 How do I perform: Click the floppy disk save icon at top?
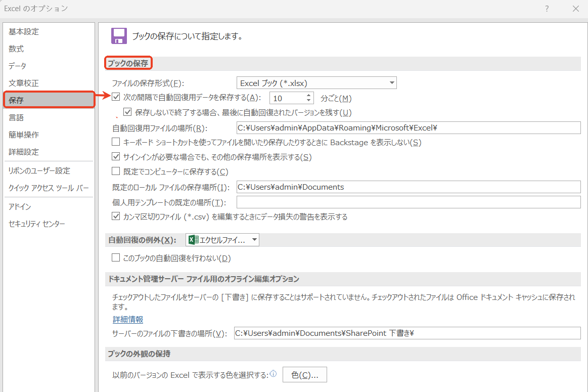[118, 36]
